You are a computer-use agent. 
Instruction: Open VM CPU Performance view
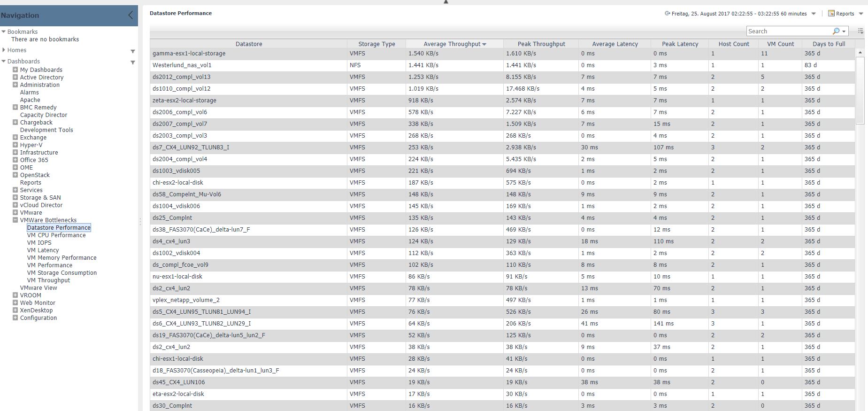point(56,235)
